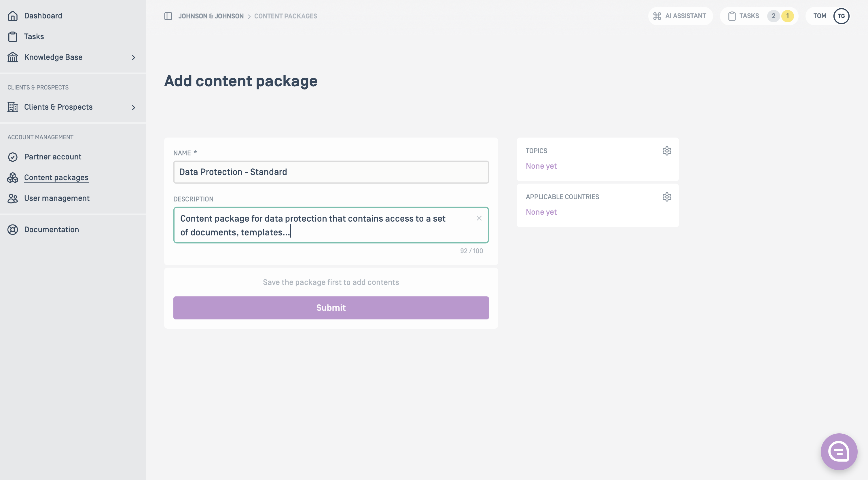Open Clients & Prospects menu item

[x=58, y=107]
